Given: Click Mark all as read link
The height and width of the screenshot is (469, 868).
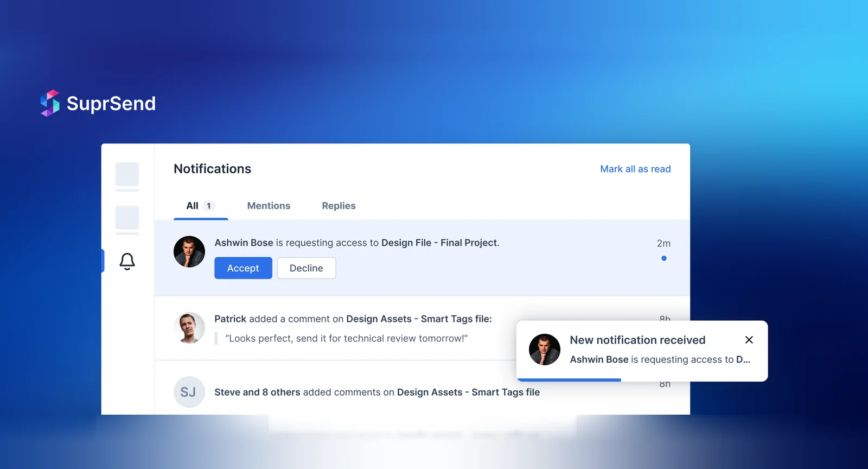Looking at the screenshot, I should (x=635, y=169).
